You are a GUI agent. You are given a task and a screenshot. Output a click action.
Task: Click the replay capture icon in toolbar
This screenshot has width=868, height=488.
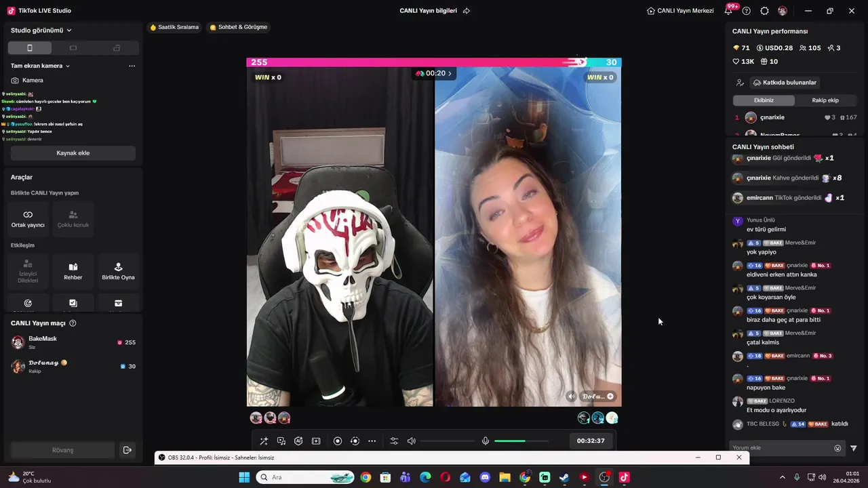coord(355,441)
